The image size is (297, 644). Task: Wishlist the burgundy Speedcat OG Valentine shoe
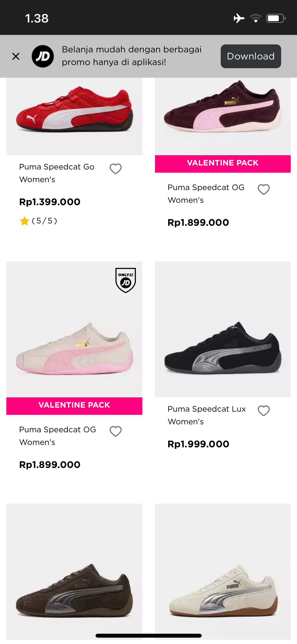pyautogui.click(x=263, y=190)
